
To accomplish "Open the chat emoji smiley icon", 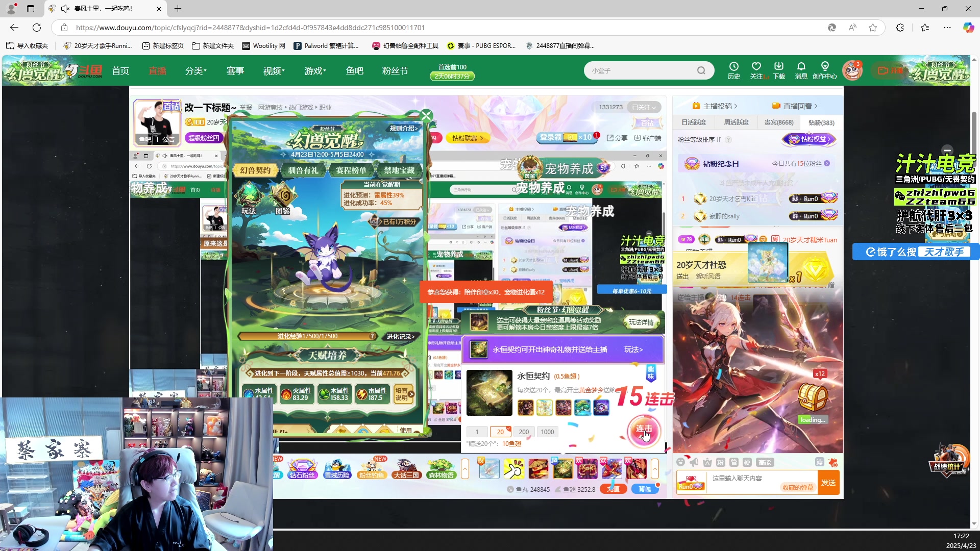I will click(x=680, y=462).
